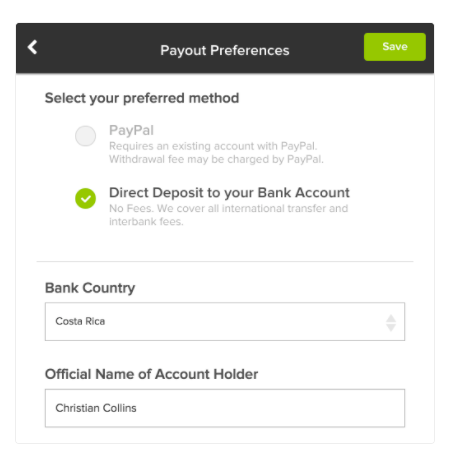Click the Select your preferred method heading
This screenshot has height=473, width=451.
142,98
